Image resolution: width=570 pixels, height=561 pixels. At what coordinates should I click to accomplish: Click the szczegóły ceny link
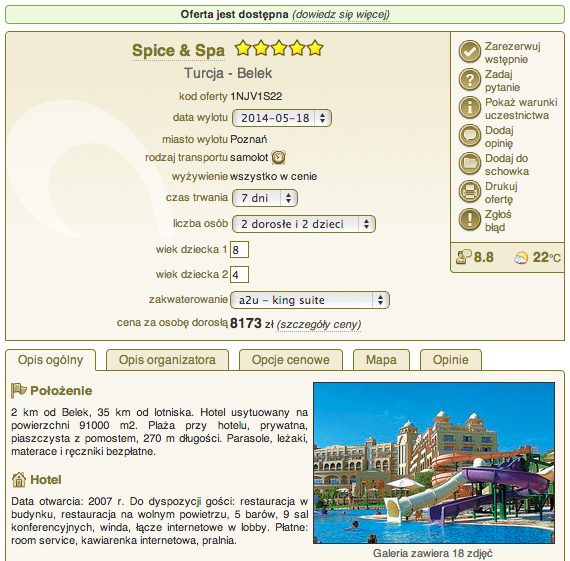coord(319,324)
